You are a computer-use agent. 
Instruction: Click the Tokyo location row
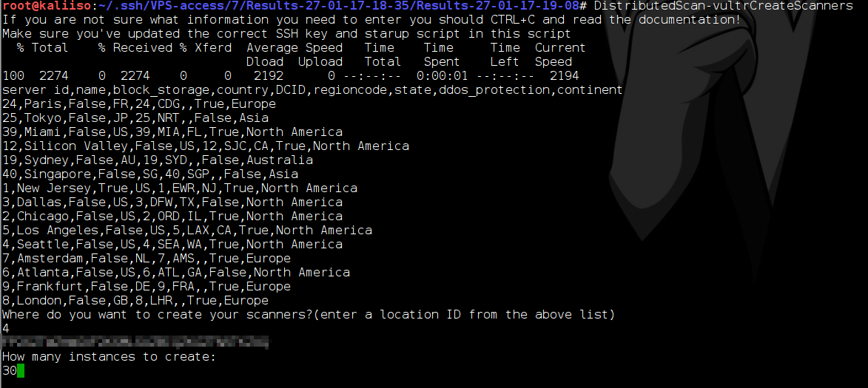(x=135, y=118)
